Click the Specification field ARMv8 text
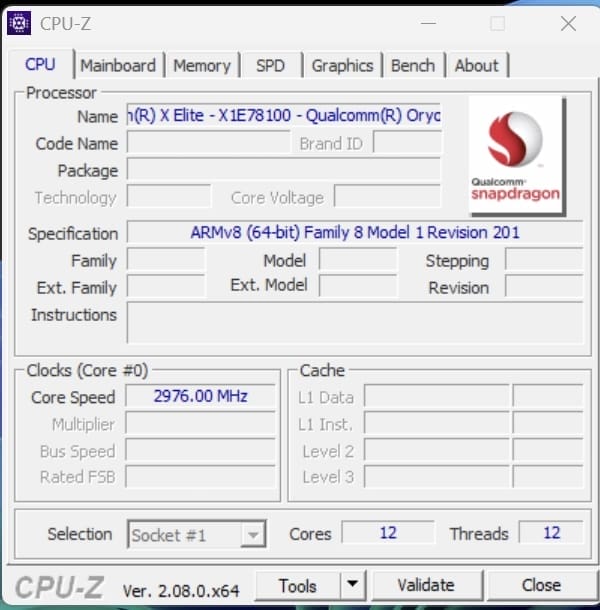This screenshot has width=600, height=610. [x=355, y=232]
